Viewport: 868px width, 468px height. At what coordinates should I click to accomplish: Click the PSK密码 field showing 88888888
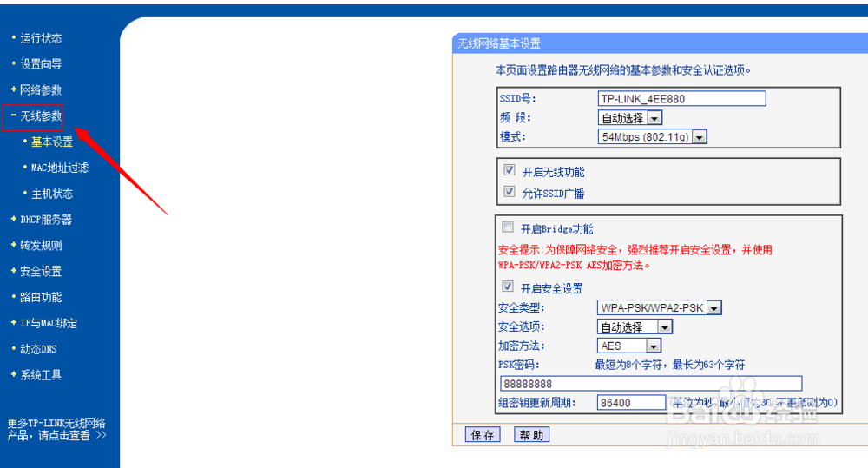tap(651, 384)
